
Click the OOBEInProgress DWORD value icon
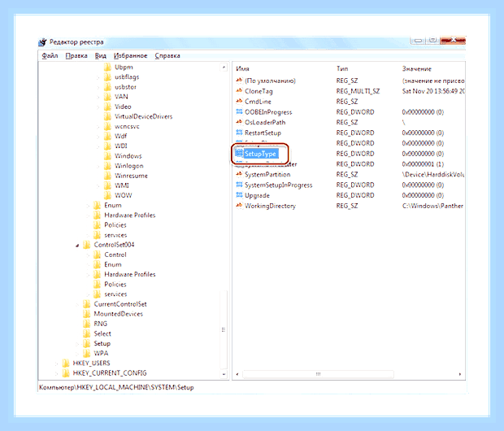239,112
